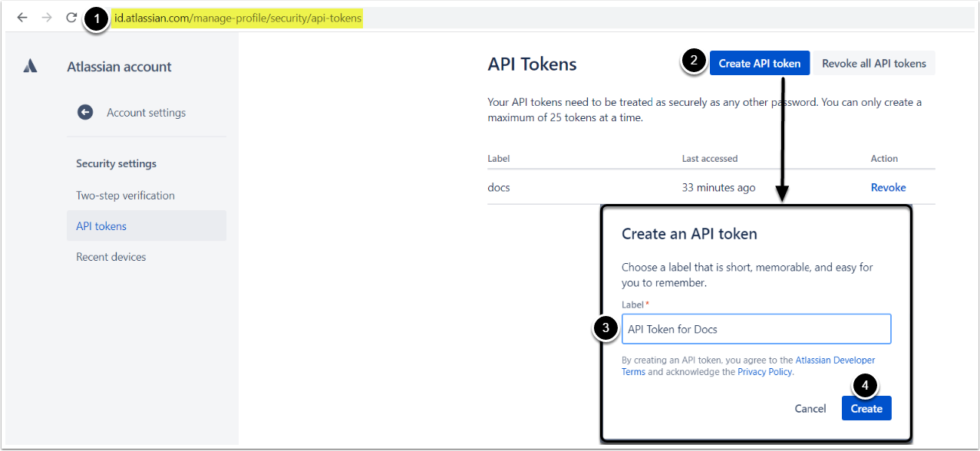Select Two-step verification in sidebar
This screenshot has width=980, height=451.
tap(147, 196)
